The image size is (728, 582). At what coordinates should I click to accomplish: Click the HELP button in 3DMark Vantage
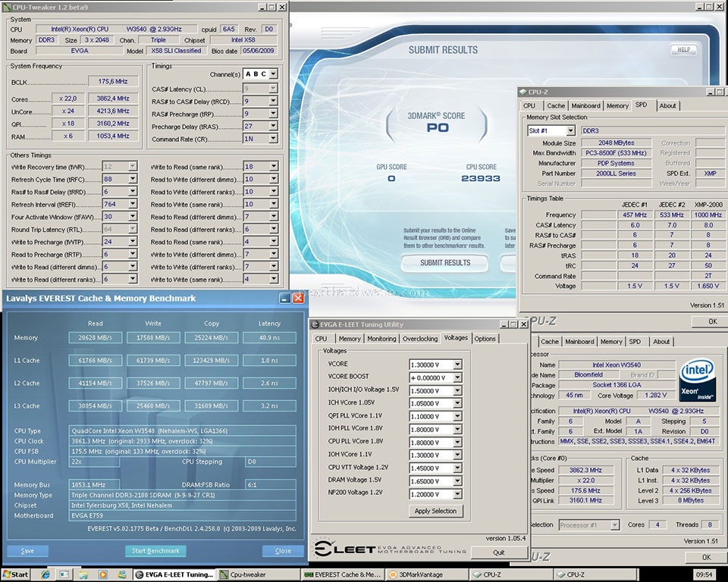[684, 50]
